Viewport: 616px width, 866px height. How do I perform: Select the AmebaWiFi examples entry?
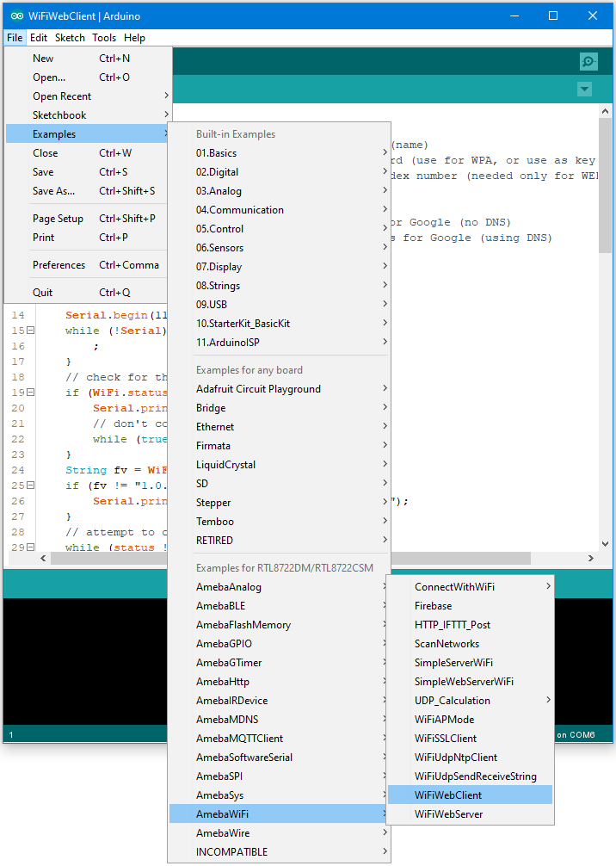click(x=278, y=814)
